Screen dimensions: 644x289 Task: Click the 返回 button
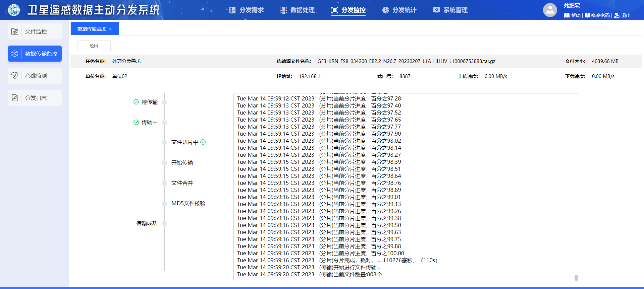pyautogui.click(x=94, y=46)
